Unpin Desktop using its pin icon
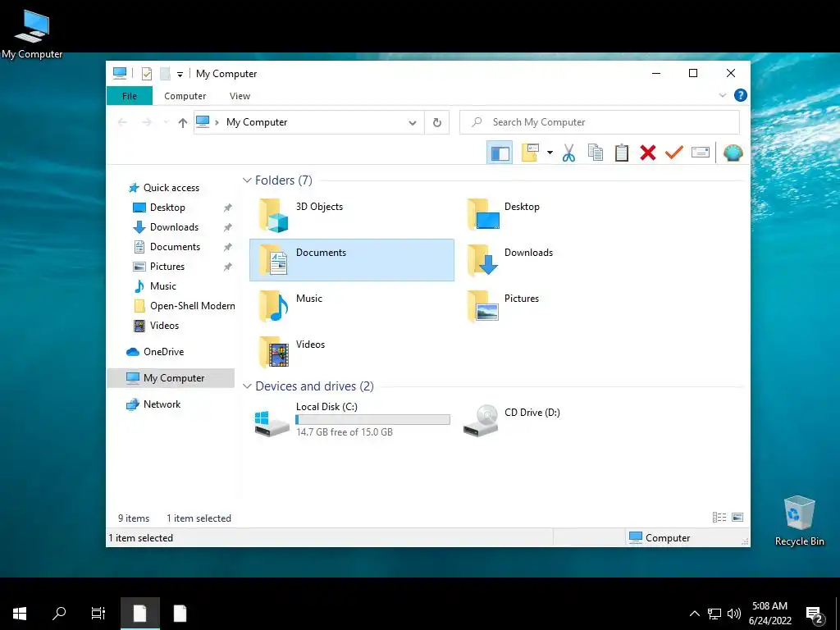Screen dimensions: 840x630 [228, 208]
